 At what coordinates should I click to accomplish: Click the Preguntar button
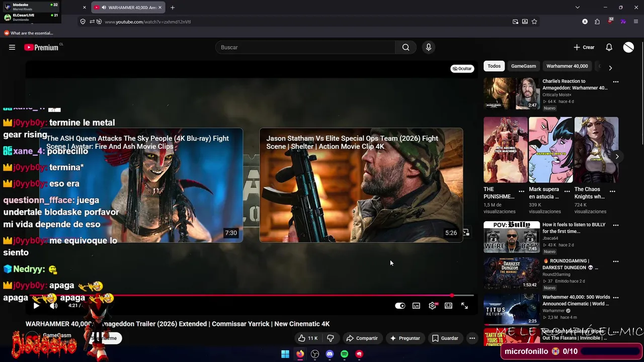pos(405,338)
